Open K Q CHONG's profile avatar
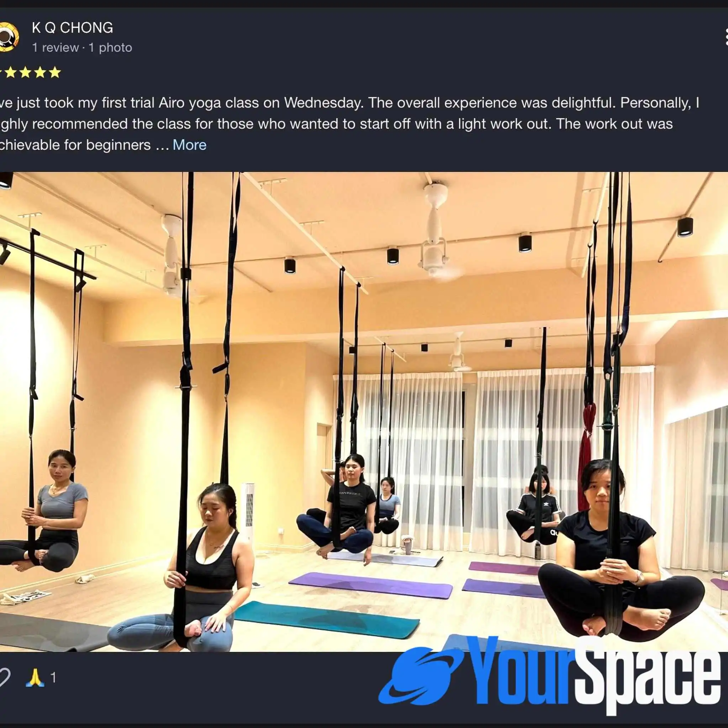 pos(8,37)
